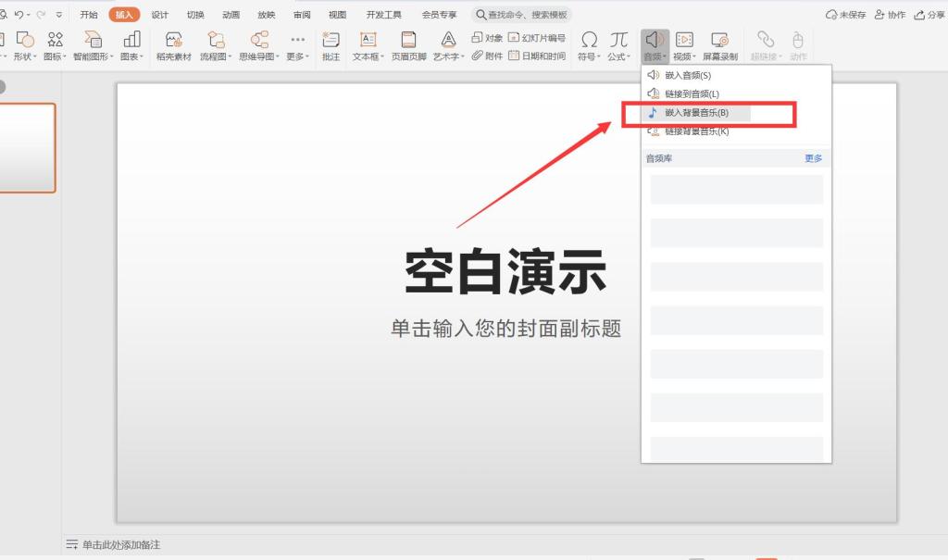The height and width of the screenshot is (560, 948).
Task: Insert a 智能图形 smart graphic
Action: (94, 46)
